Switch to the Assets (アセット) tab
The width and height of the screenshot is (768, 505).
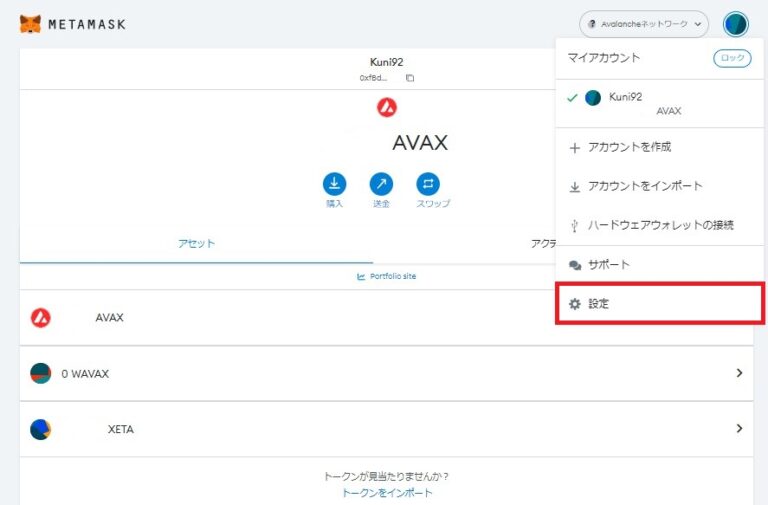[196, 243]
